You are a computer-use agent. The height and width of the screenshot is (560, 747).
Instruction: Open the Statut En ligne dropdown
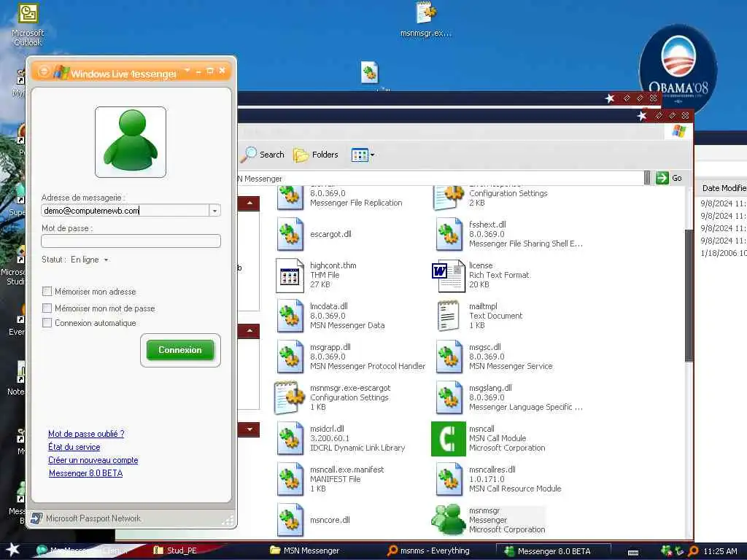pyautogui.click(x=90, y=260)
